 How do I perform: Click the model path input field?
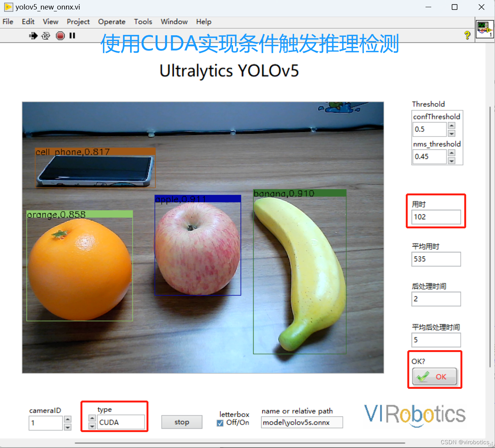302,422
